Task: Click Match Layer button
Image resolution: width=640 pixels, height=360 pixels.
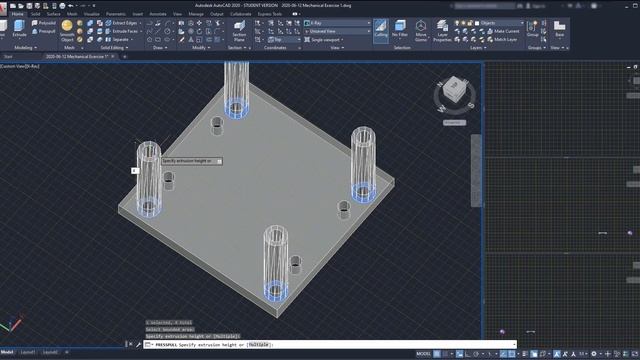Action: [502, 40]
